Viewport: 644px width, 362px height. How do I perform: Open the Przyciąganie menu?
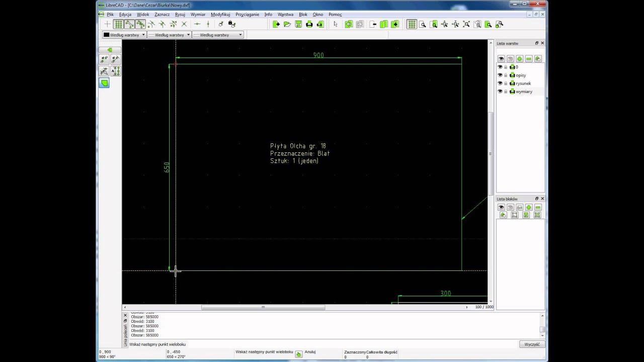point(247,15)
